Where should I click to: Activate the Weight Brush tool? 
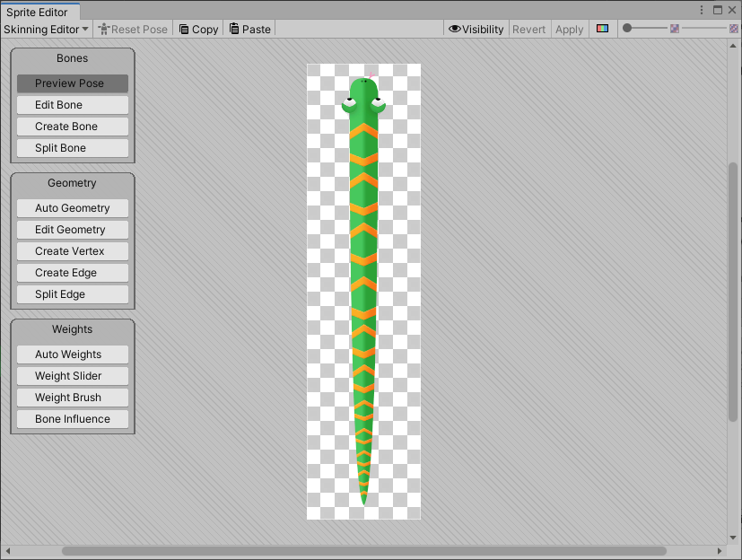click(72, 398)
